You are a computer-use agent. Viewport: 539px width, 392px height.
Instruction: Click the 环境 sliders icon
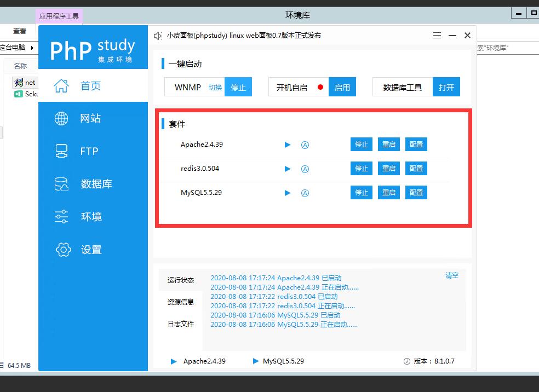tap(61, 217)
